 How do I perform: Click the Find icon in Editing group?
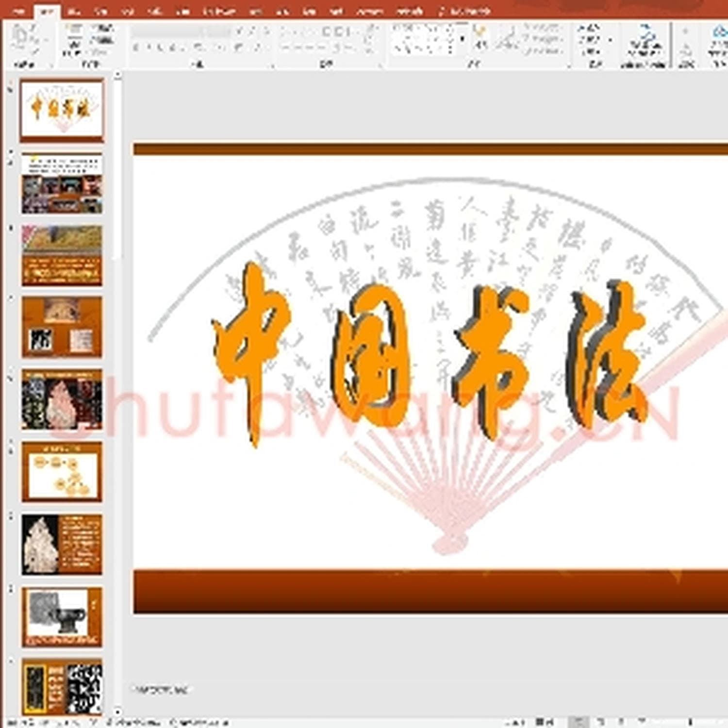pos(588,28)
